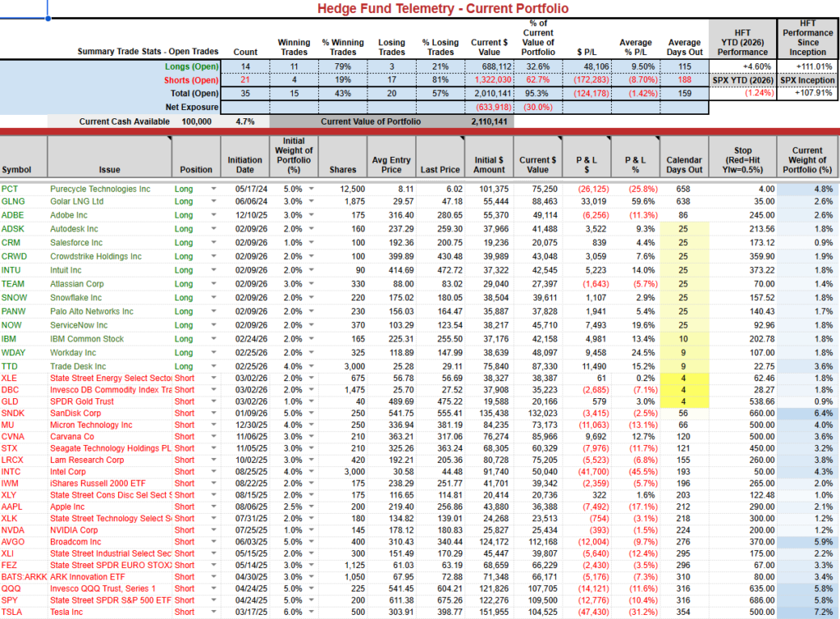The height and width of the screenshot is (619, 840).
Task: Open the Position dropdown for PCT row
Action: click(x=214, y=189)
